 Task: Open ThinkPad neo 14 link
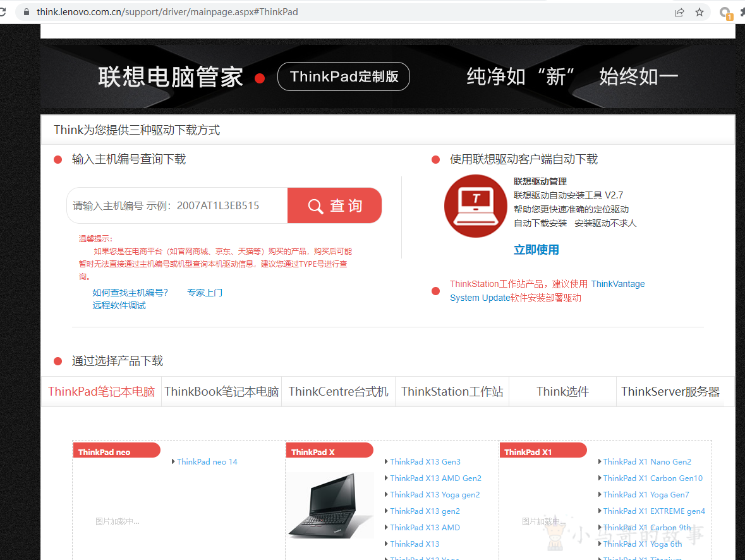(x=207, y=461)
